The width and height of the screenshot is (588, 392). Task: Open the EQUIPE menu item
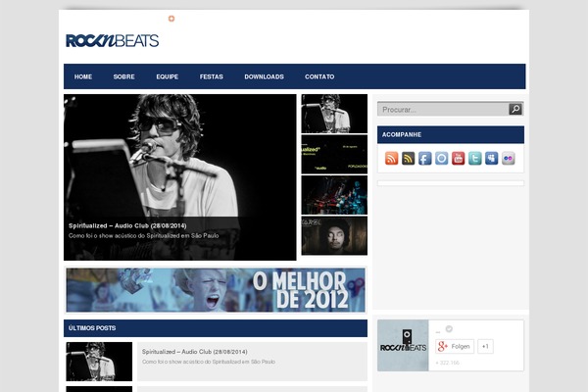168,76
